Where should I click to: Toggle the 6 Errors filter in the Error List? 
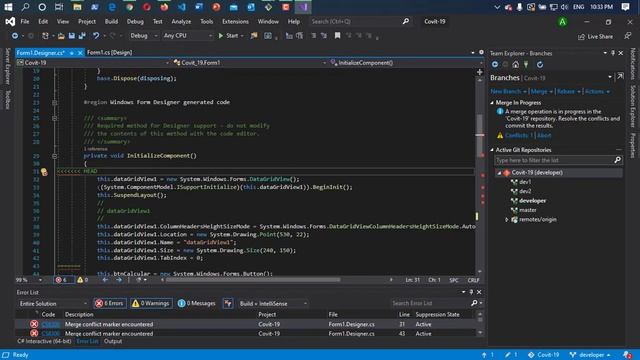109,303
